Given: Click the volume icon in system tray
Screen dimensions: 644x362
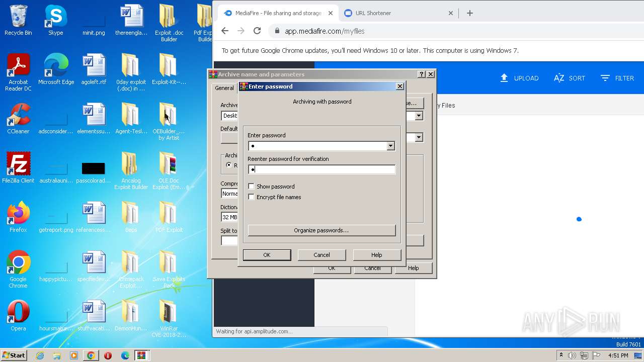Looking at the screenshot, I should click(572, 355).
